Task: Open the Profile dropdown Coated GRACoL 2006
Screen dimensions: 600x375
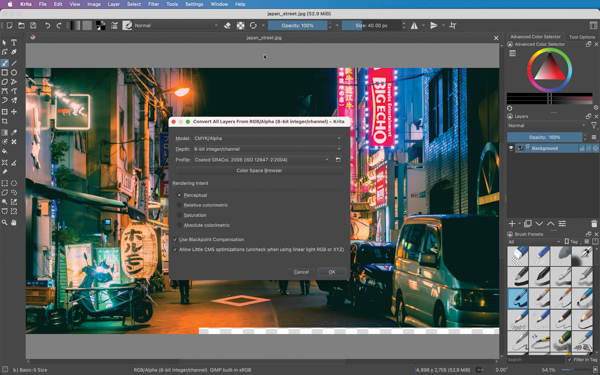Action: click(262, 160)
